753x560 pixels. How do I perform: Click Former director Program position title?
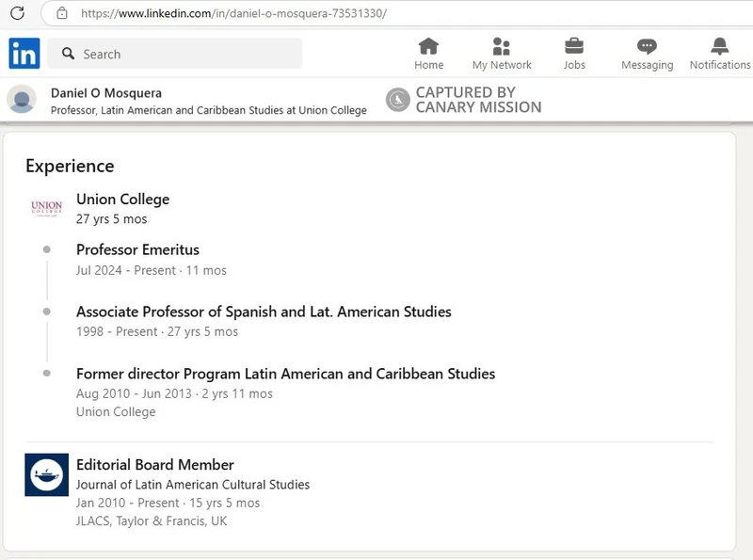[x=285, y=374]
